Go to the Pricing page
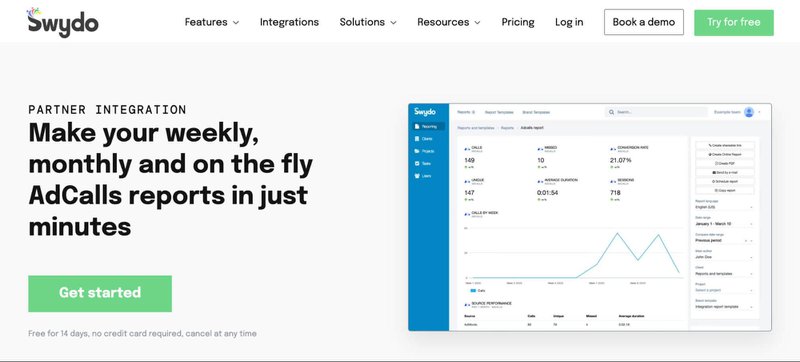800x362 pixels. pos(518,22)
